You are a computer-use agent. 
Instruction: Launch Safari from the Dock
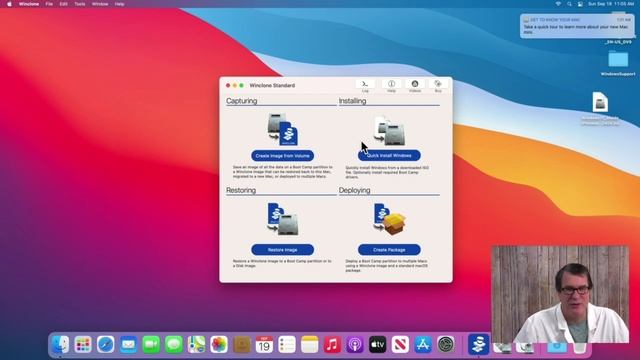tap(106, 344)
